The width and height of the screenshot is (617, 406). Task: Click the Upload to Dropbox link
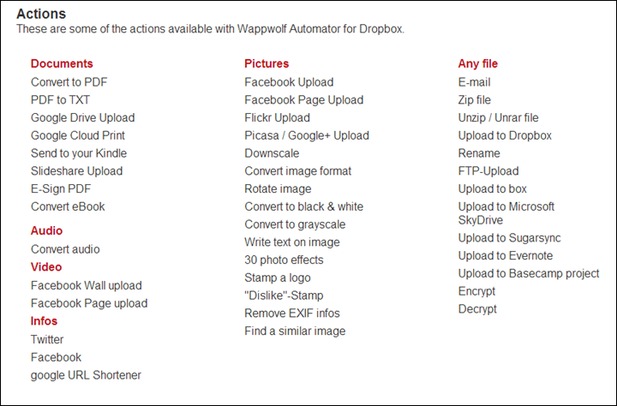pyautogui.click(x=505, y=135)
